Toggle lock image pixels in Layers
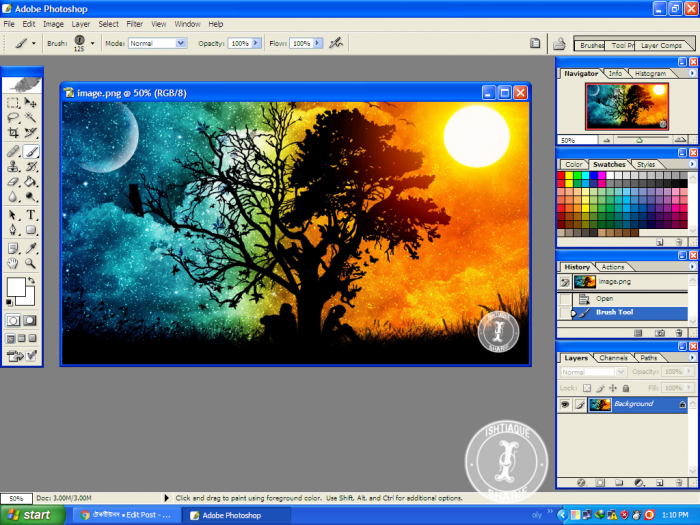Viewport: 700px width, 525px height. tap(600, 388)
